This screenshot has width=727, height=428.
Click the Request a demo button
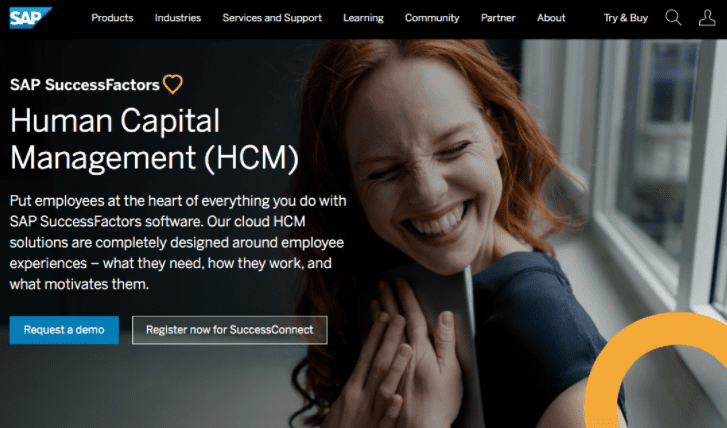coord(64,330)
